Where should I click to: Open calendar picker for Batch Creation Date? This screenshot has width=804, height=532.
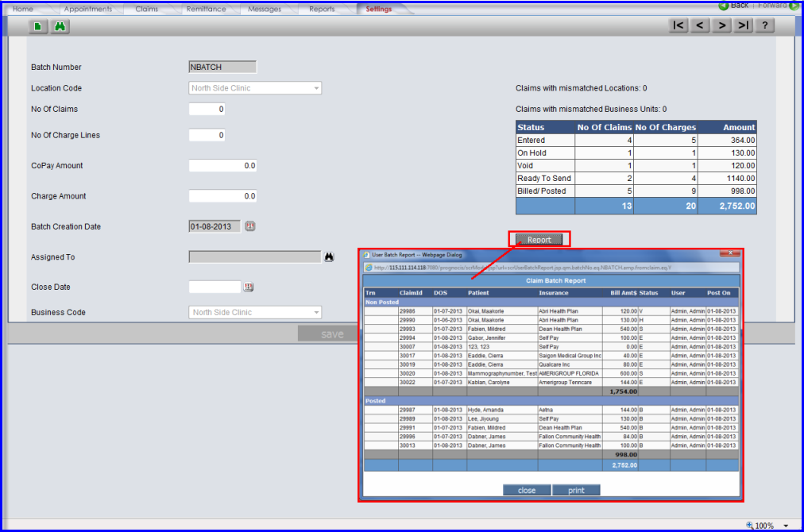tap(249, 226)
